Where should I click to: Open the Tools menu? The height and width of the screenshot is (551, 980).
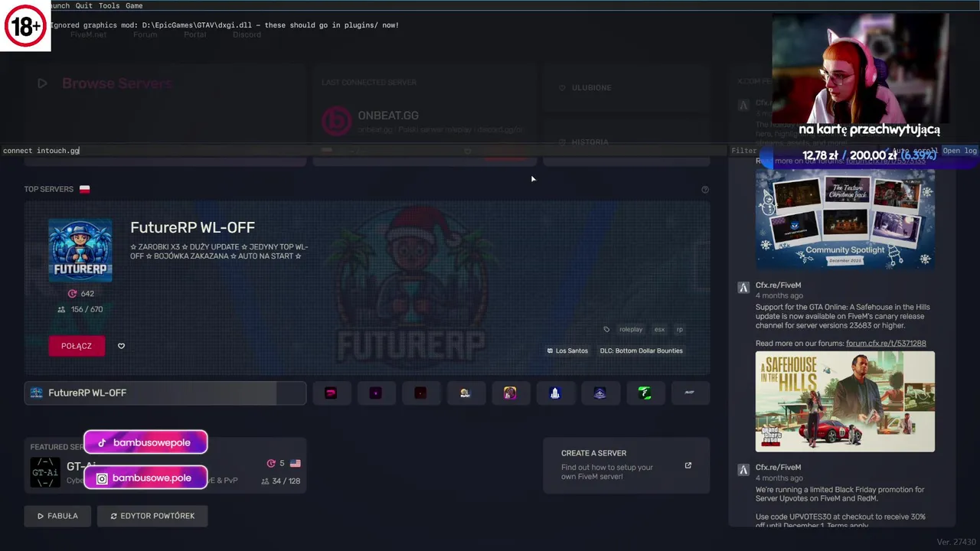[109, 5]
